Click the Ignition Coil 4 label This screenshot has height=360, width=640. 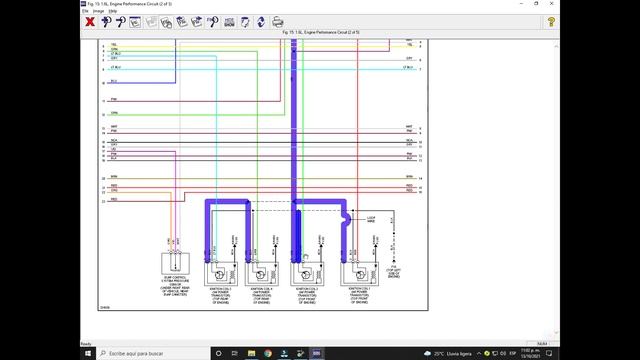pyautogui.click(x=261, y=296)
